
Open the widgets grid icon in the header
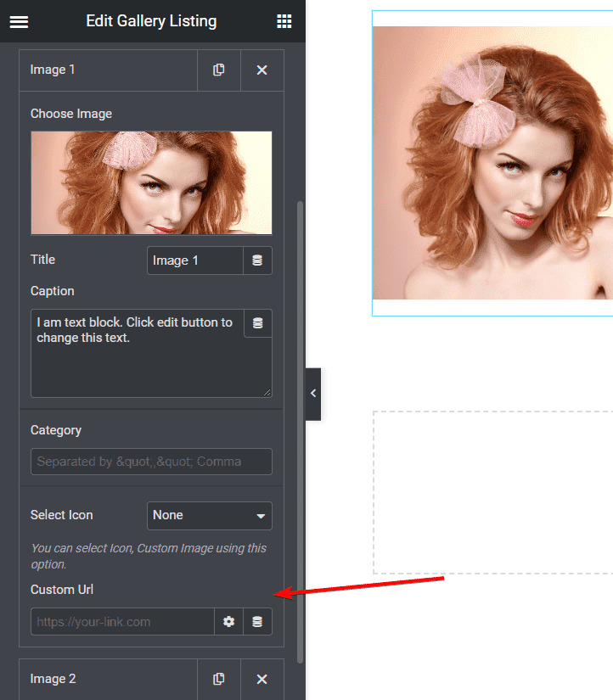coord(284,21)
